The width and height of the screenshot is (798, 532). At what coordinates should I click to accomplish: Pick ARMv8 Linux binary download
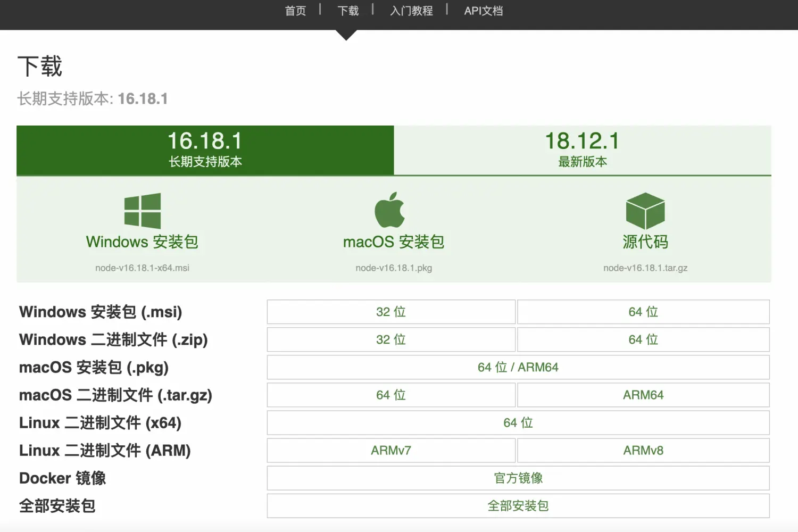pyautogui.click(x=643, y=450)
